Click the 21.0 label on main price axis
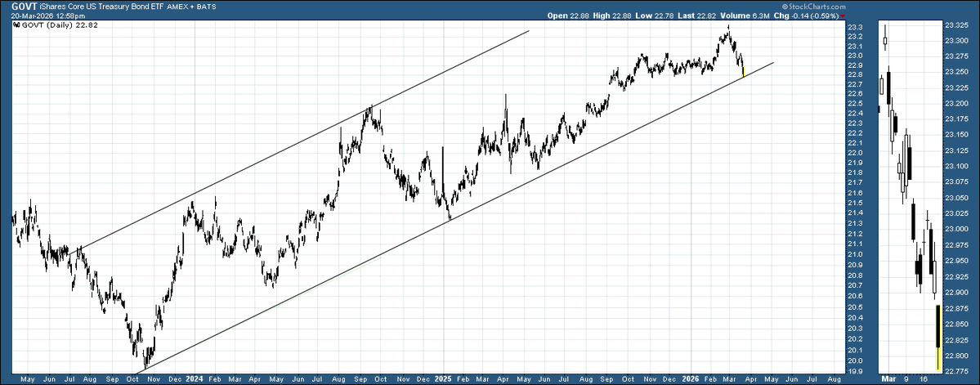Image resolution: width=980 pixels, height=385 pixels. (x=855, y=254)
